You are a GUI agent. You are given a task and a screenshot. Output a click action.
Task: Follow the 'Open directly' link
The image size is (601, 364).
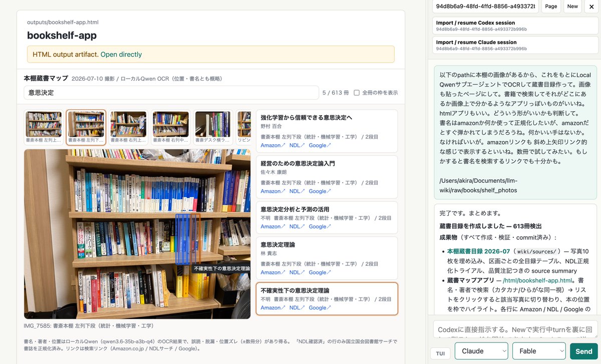pos(121,54)
